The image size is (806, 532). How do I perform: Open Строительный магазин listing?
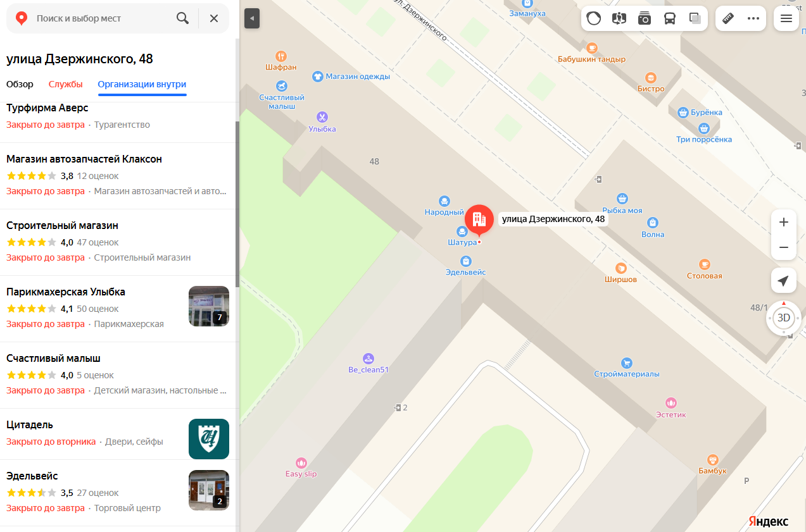point(118,242)
